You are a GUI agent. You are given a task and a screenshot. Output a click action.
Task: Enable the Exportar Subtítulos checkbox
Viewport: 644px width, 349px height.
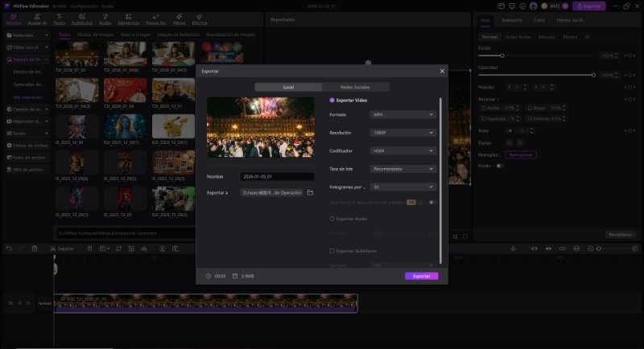pyautogui.click(x=332, y=251)
